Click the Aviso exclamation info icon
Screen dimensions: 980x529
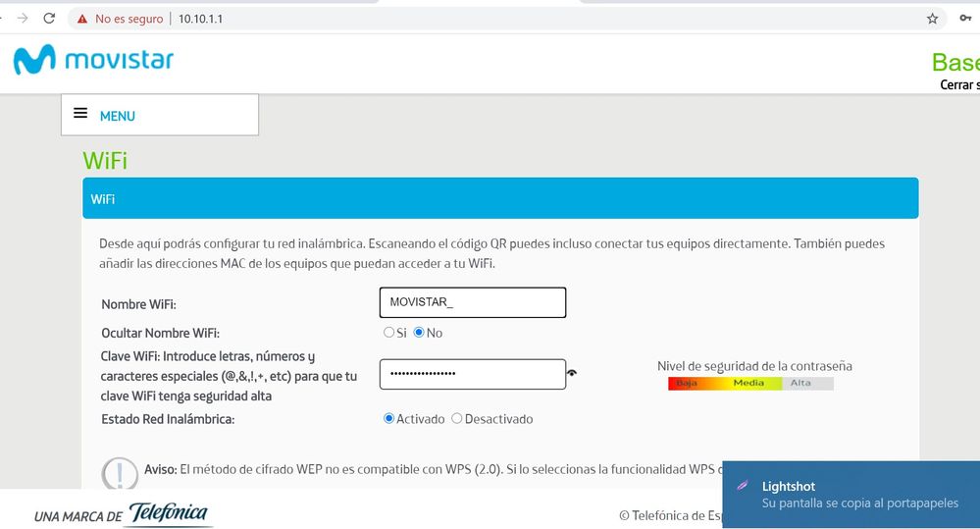(x=120, y=473)
